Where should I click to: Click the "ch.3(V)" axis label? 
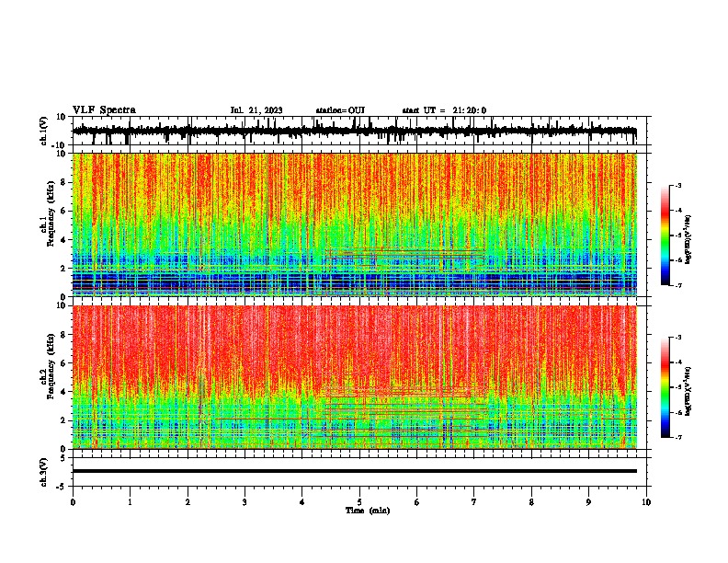(x=44, y=472)
